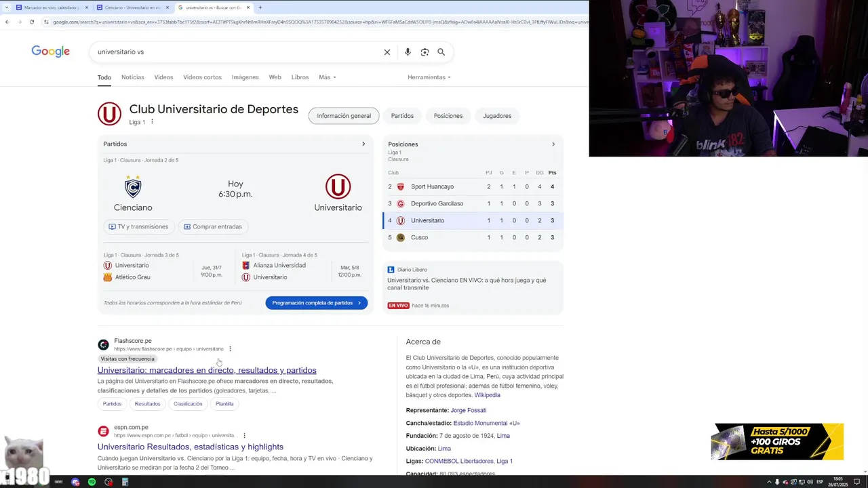Click inside the Google search input field

point(237,52)
